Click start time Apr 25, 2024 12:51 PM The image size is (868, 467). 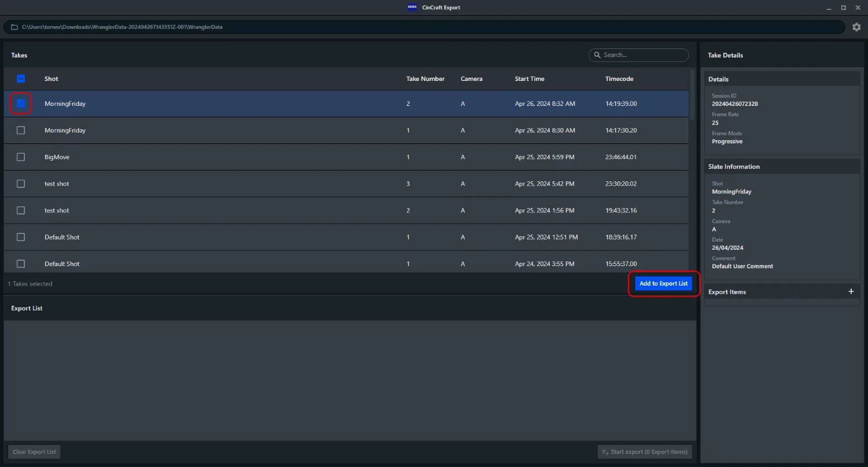tap(546, 237)
